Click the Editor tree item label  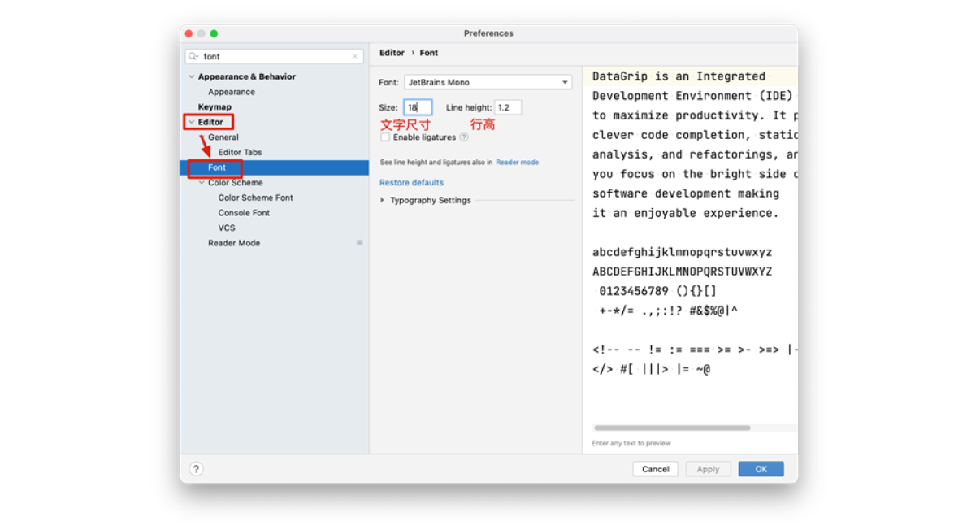tap(210, 122)
